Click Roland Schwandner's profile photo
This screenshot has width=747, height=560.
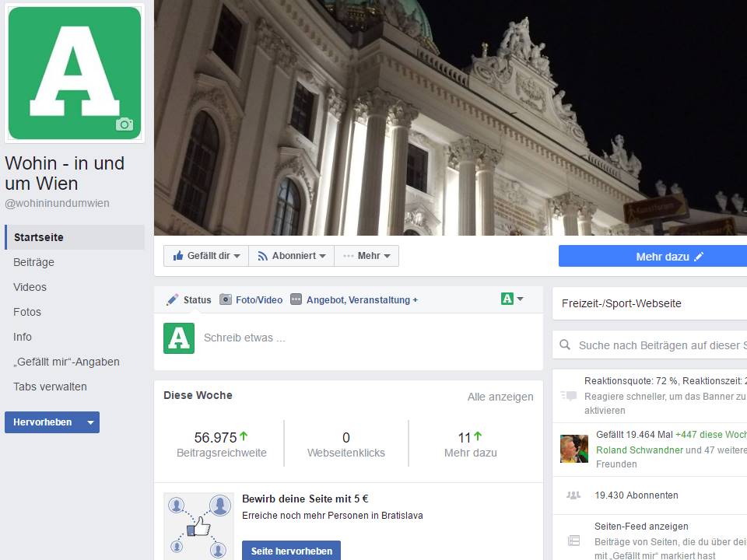(x=574, y=449)
